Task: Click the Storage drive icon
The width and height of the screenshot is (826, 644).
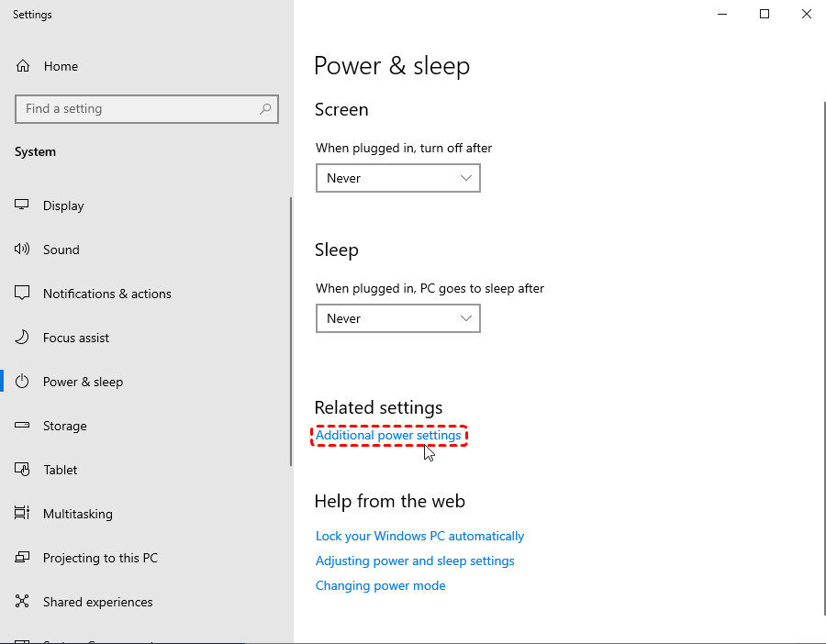Action: [x=22, y=425]
